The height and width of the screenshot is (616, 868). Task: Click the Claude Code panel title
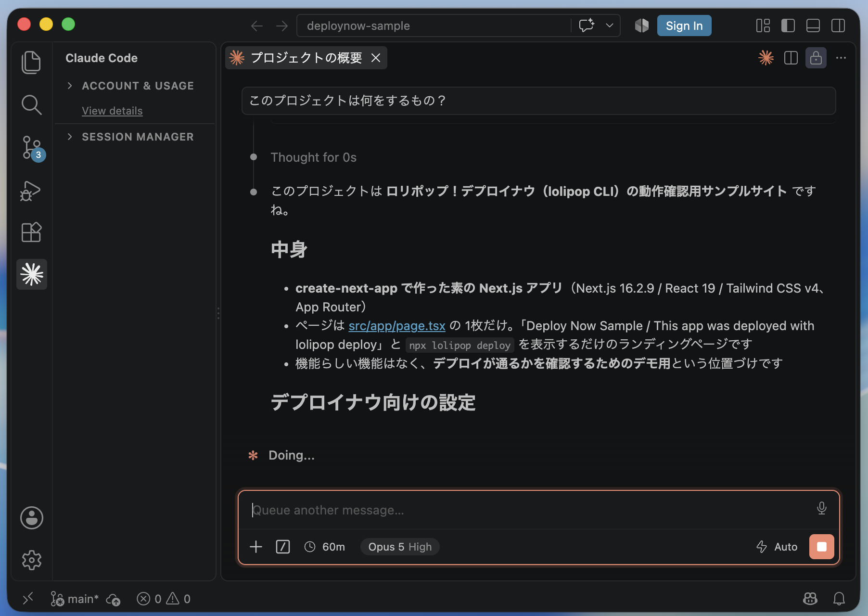coord(102,58)
